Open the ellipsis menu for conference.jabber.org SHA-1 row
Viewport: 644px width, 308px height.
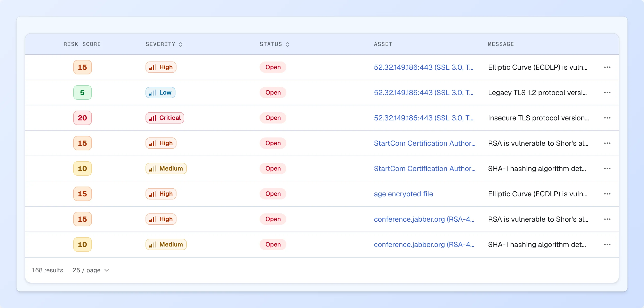(607, 244)
